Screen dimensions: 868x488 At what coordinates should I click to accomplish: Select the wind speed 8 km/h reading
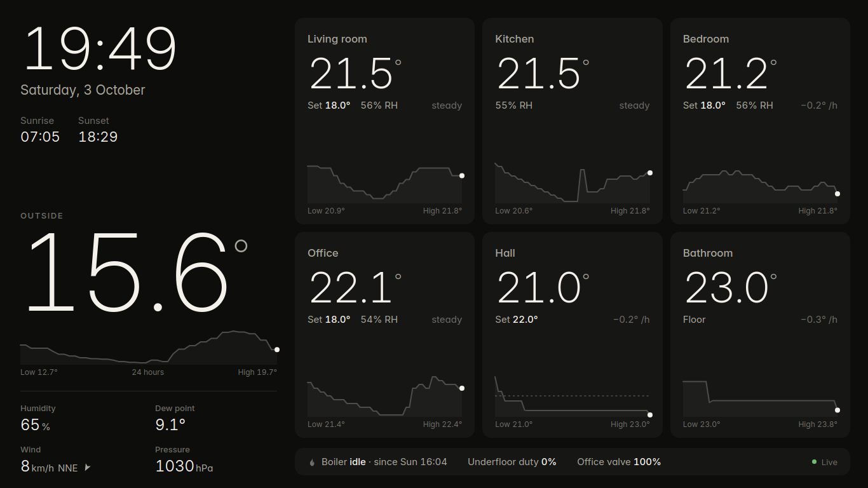[49, 467]
